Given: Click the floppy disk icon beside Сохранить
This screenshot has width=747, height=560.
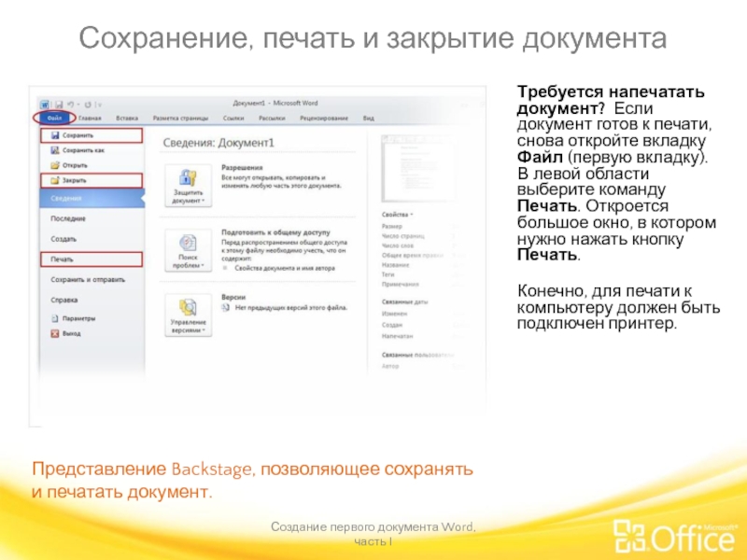Looking at the screenshot, I should click(x=55, y=135).
